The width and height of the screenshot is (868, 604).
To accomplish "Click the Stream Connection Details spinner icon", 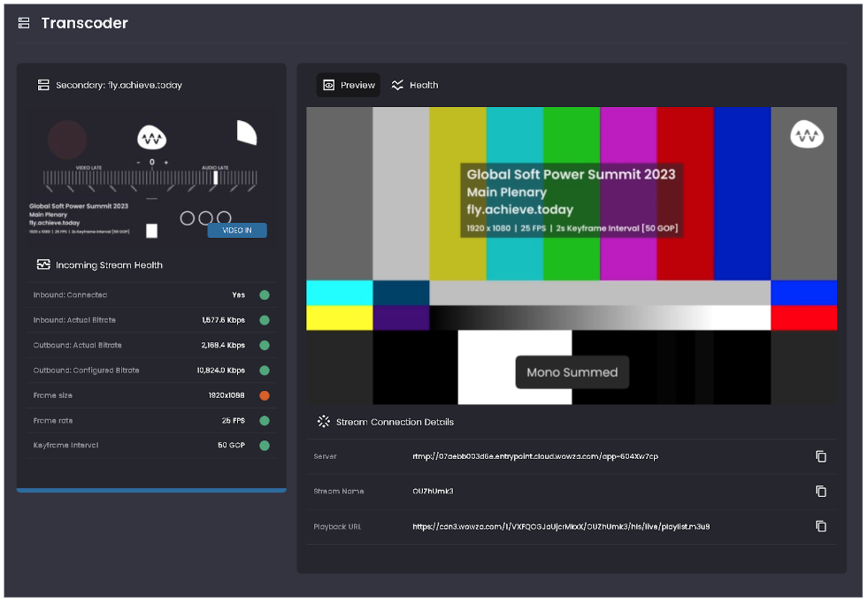I will [323, 422].
